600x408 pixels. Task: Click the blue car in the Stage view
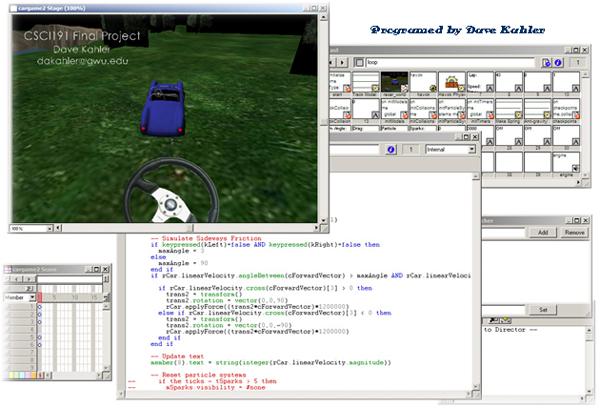[163, 109]
